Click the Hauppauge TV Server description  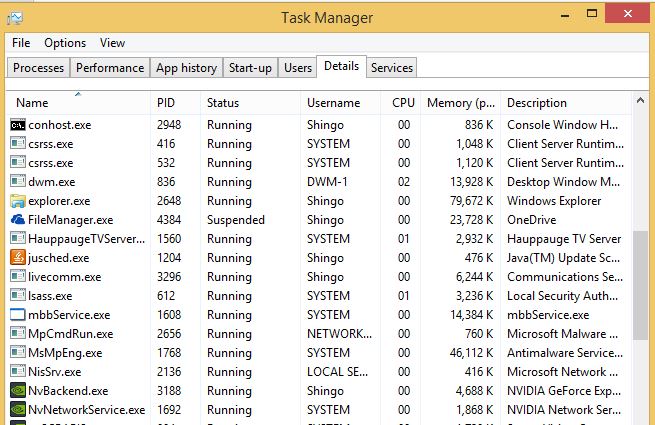(x=564, y=239)
